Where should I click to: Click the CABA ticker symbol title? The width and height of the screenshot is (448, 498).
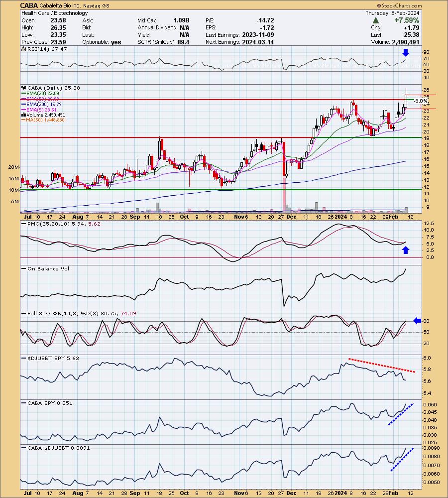coord(29,5)
